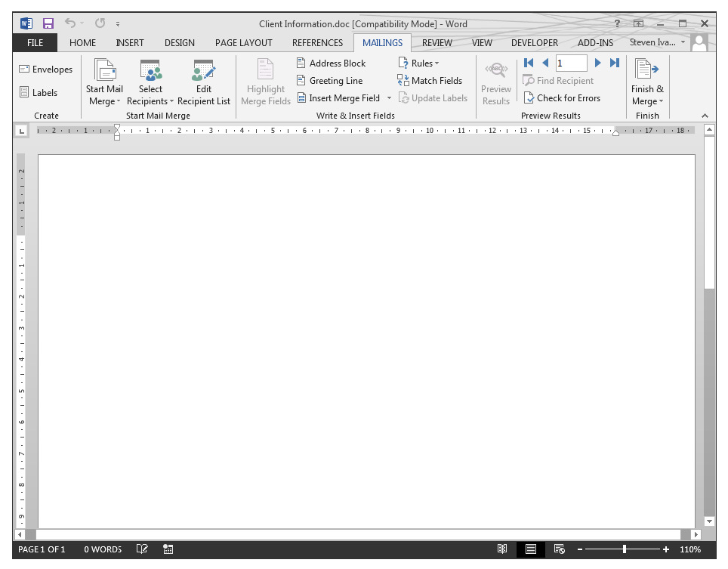Click Highlight Merge Fields
The width and height of the screenshot is (728, 569).
point(265,82)
